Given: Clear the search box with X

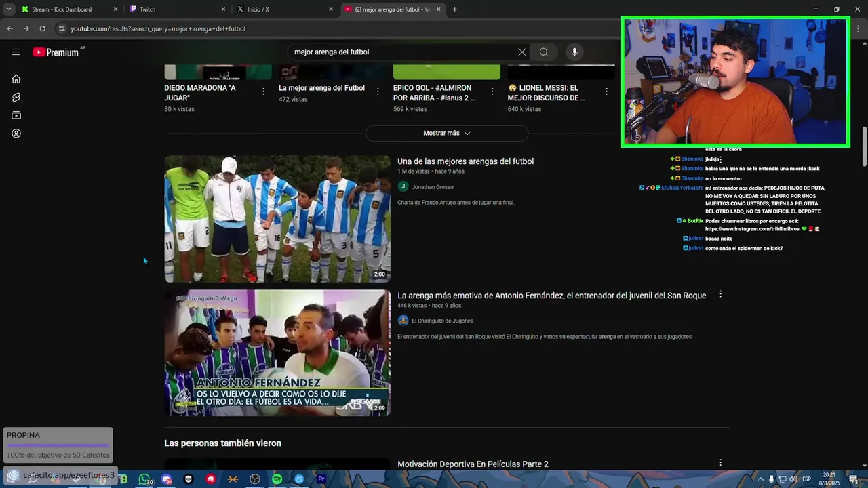Looking at the screenshot, I should pos(521,52).
